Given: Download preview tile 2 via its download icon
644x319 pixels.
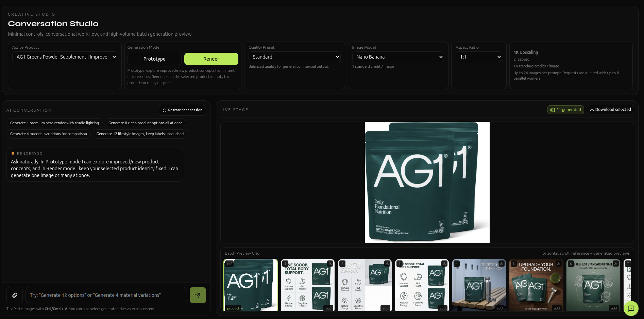Looking at the screenshot, I should pyautogui.click(x=387, y=264).
